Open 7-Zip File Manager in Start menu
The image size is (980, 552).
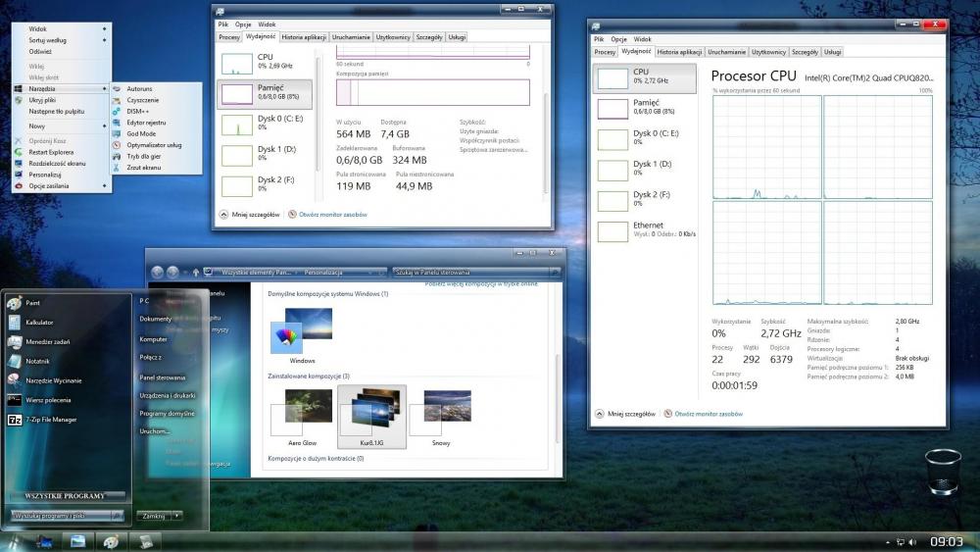click(x=51, y=420)
